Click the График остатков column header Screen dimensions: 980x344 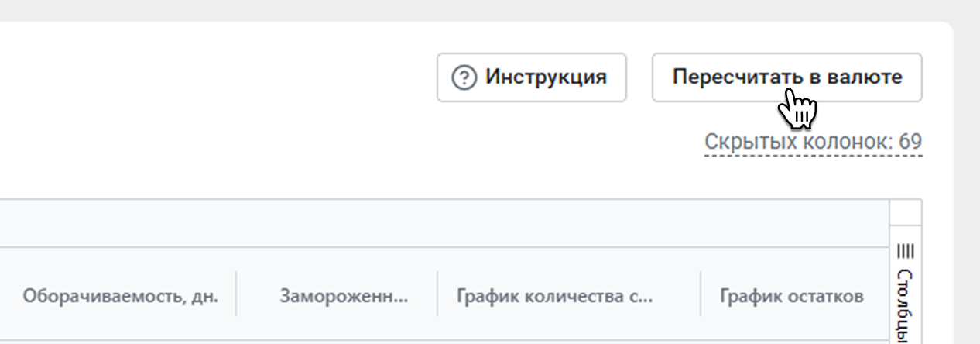tap(792, 295)
